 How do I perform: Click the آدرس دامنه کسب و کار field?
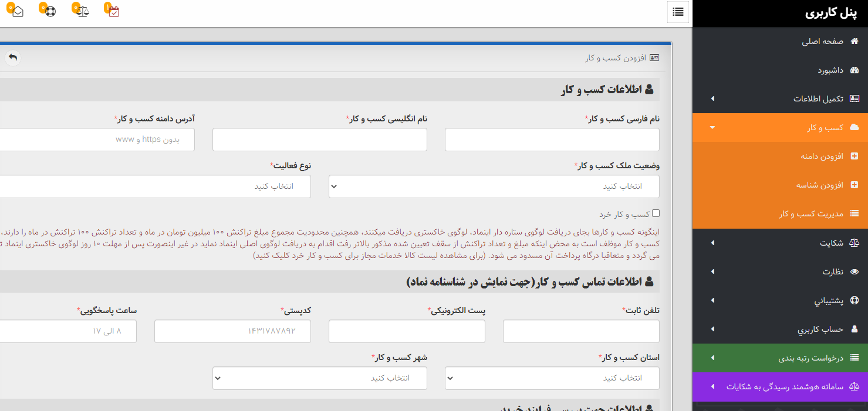[97, 140]
